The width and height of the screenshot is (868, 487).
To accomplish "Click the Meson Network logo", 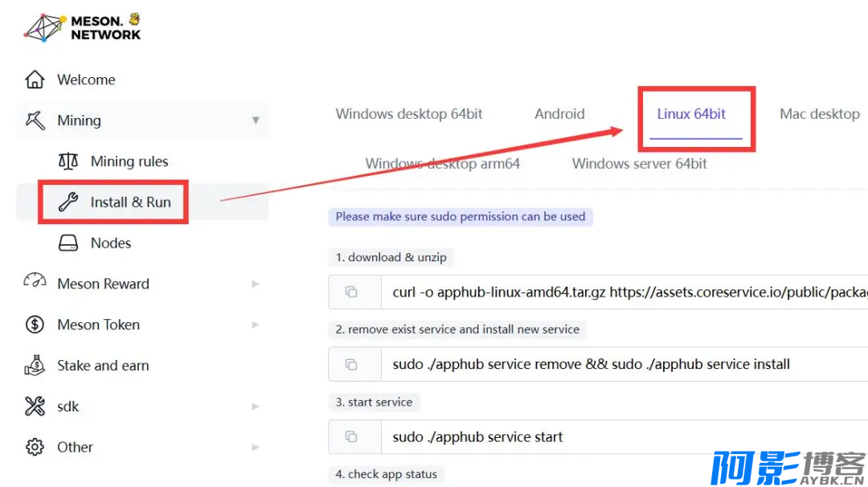I will [81, 27].
